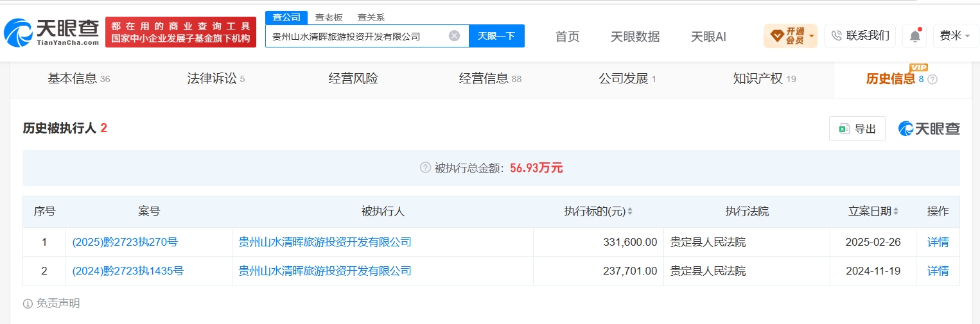Click the Excel icon on the 导出 button

[844, 129]
